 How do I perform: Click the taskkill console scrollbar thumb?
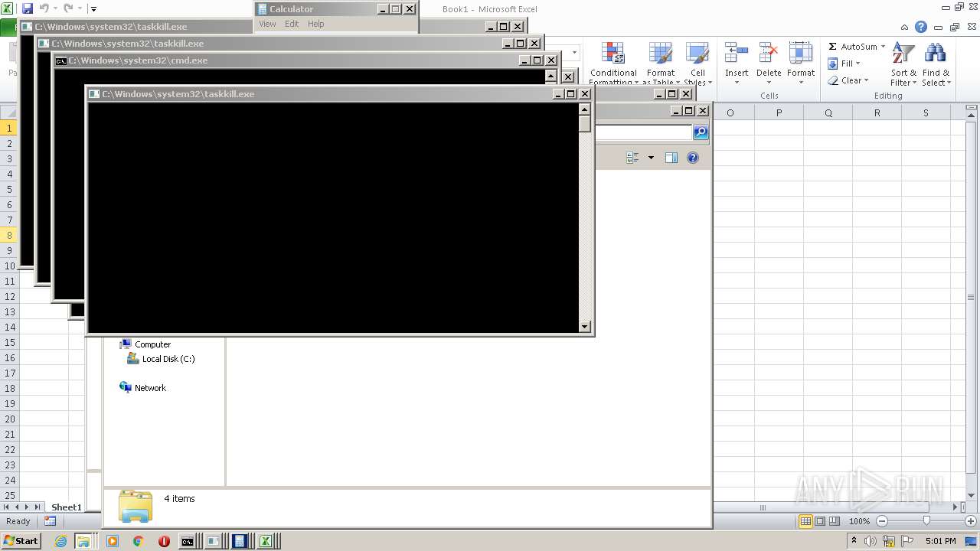pyautogui.click(x=585, y=124)
